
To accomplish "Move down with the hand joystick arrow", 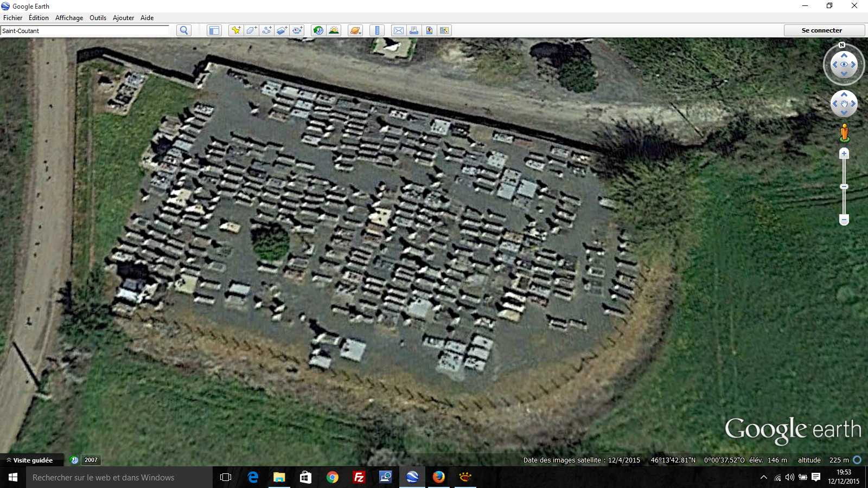I will tap(844, 113).
